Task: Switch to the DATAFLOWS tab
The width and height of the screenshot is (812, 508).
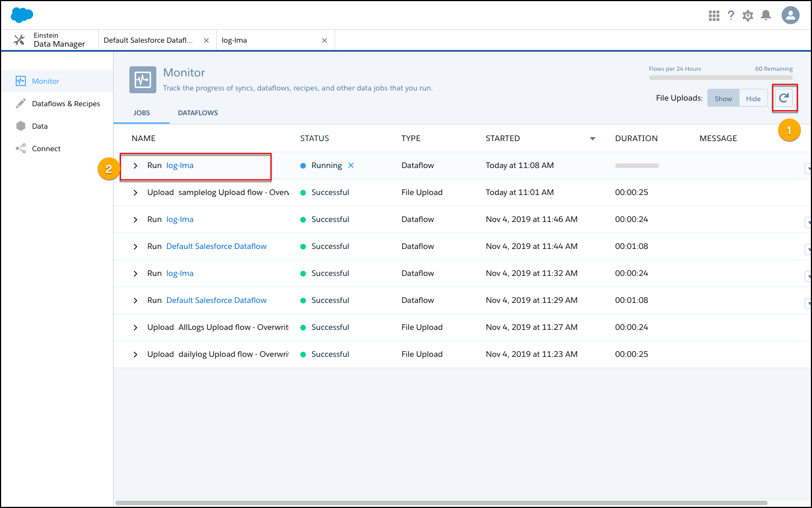Action: pyautogui.click(x=198, y=113)
